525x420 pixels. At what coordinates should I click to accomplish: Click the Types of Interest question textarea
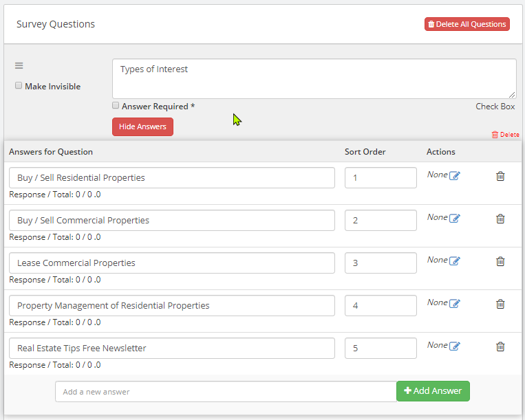click(x=314, y=78)
